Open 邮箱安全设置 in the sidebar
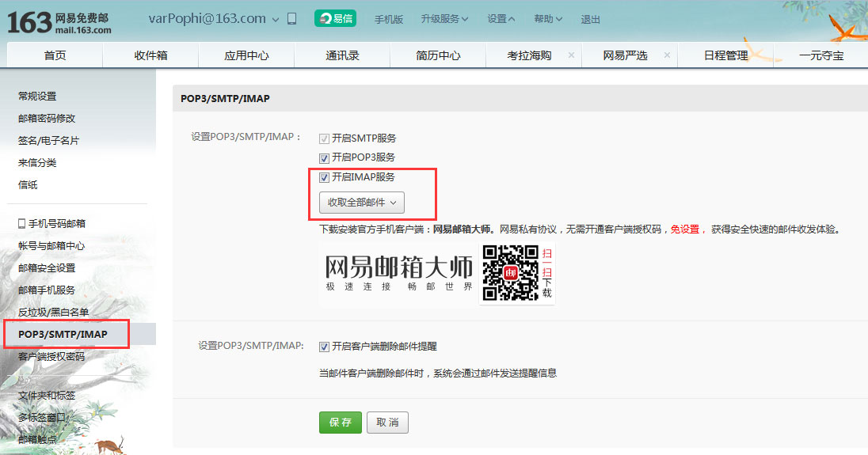The height and width of the screenshot is (455, 868). coord(47,267)
